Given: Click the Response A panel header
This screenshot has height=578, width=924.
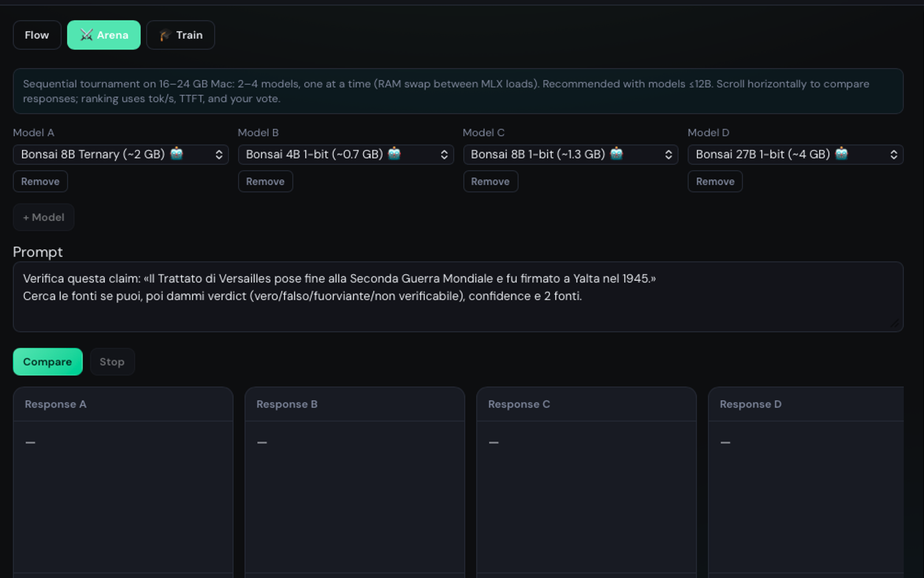Looking at the screenshot, I should (x=123, y=404).
